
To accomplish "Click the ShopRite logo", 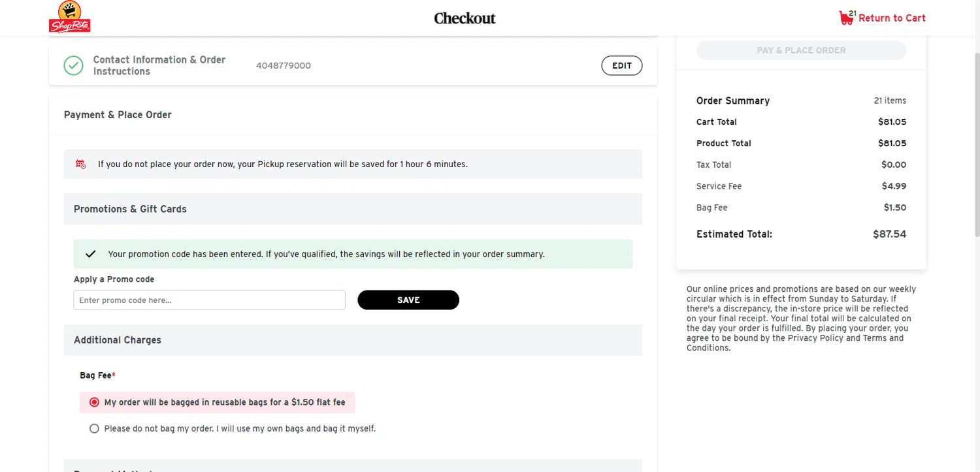I will tap(69, 17).
